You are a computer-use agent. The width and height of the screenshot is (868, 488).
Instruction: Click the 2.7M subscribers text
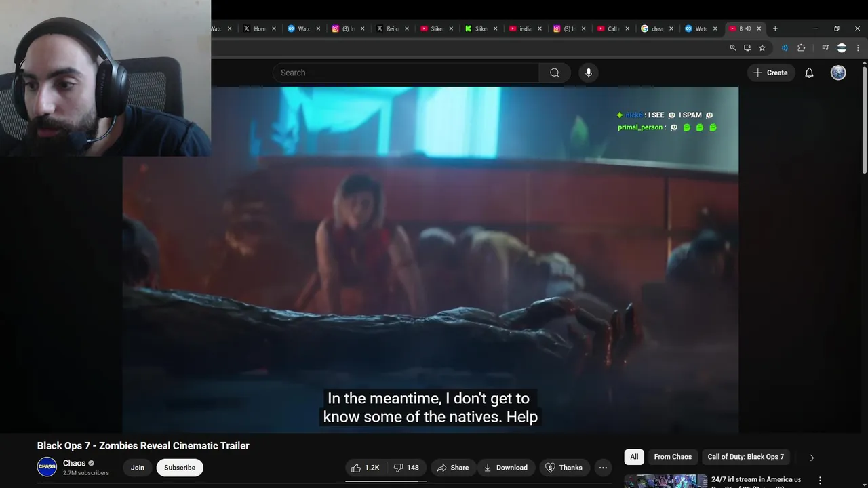click(86, 473)
